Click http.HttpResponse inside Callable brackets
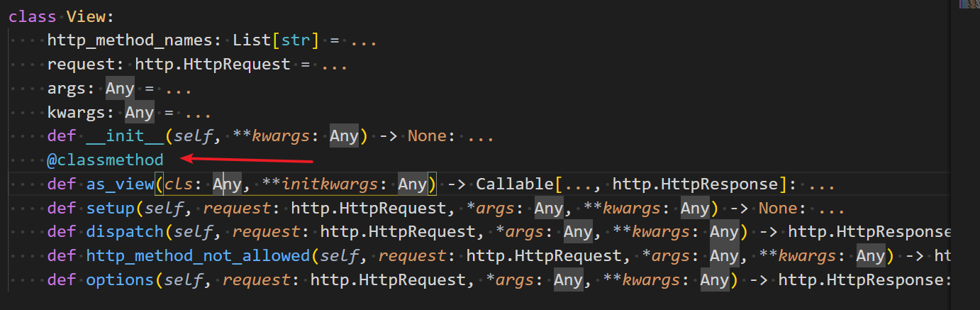Screen dimensions: 980x310 click(695, 185)
